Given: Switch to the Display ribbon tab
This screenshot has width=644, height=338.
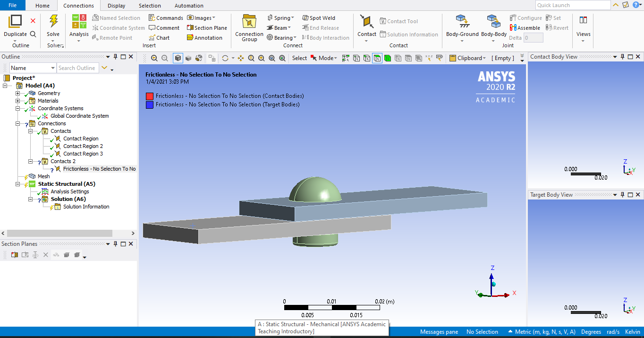Looking at the screenshot, I should pos(116,5).
